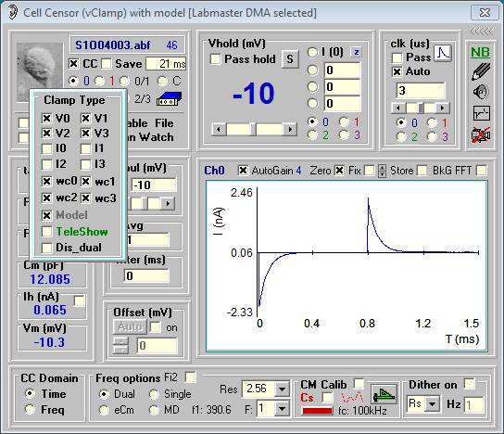Image resolution: width=504 pixels, height=434 pixels.
Task: Click the pencil notes icon
Action: [x=481, y=71]
